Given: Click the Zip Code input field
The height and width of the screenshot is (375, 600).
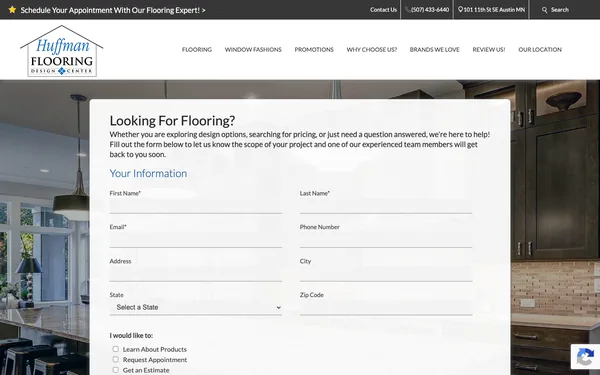Looking at the screenshot, I should [386, 308].
